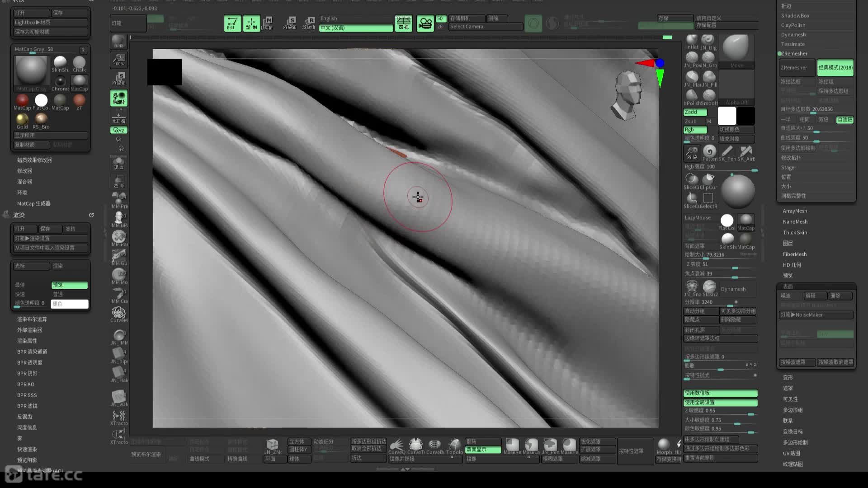Screen dimensions: 868x488
Task: Choose English language option
Action: pyautogui.click(x=356, y=19)
